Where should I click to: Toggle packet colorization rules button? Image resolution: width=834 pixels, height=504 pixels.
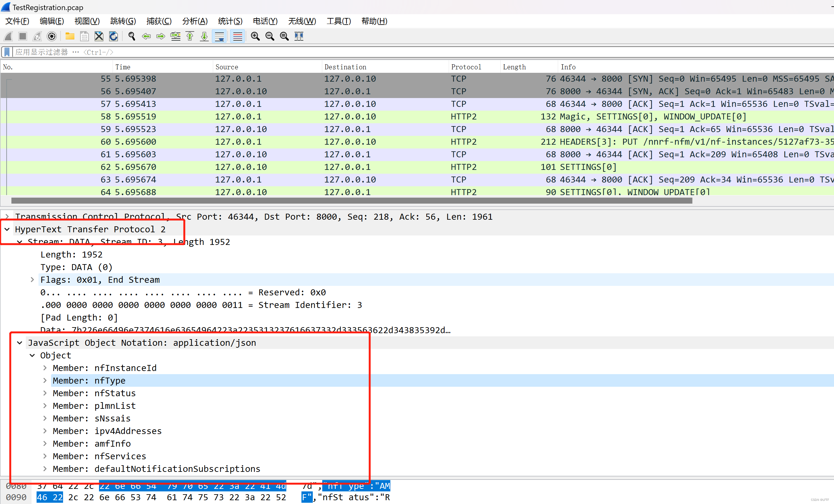[x=238, y=36]
